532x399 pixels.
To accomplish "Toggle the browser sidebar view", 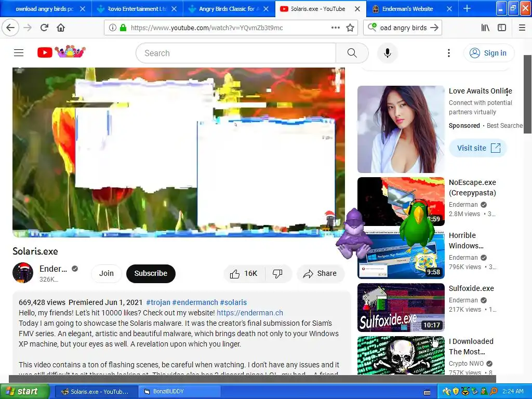I will point(502,28).
